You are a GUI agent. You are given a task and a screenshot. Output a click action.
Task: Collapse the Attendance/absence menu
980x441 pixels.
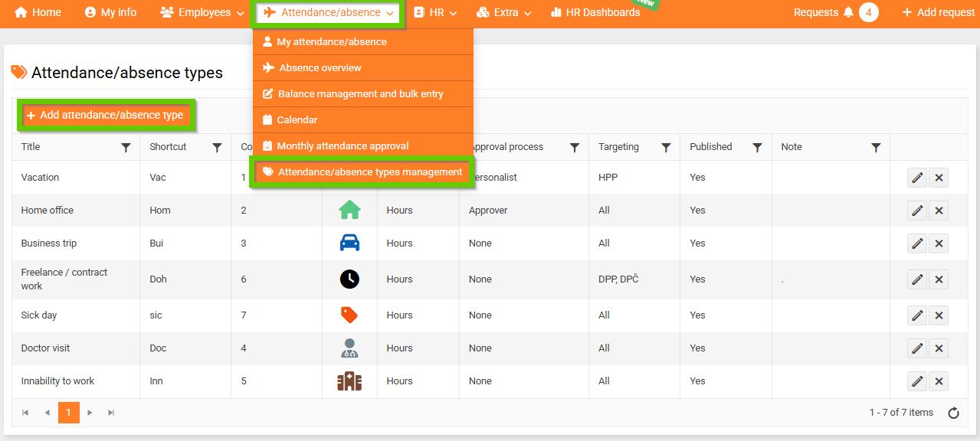pos(329,12)
